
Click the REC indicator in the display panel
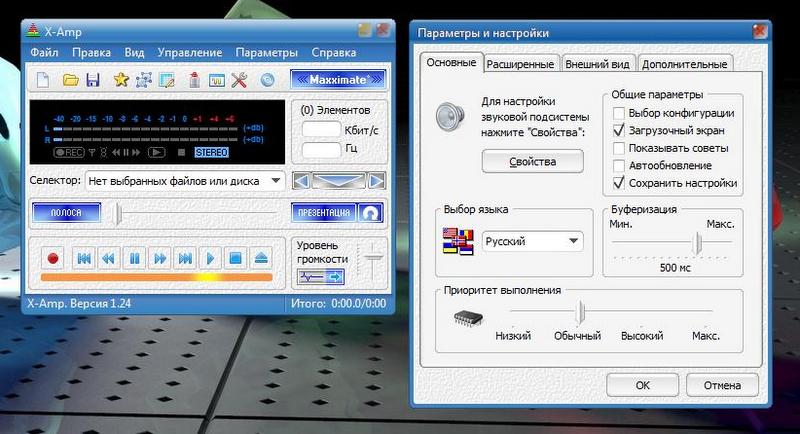point(69,152)
